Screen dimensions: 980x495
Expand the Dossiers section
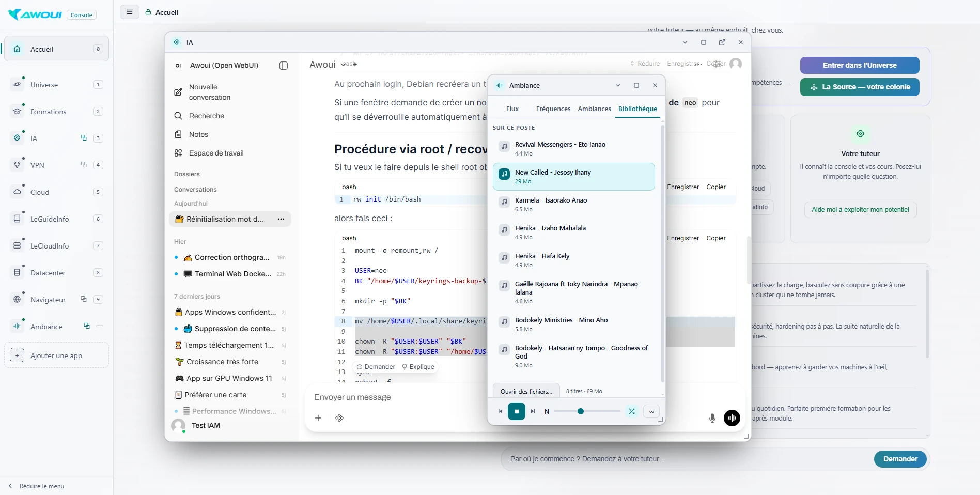(187, 174)
